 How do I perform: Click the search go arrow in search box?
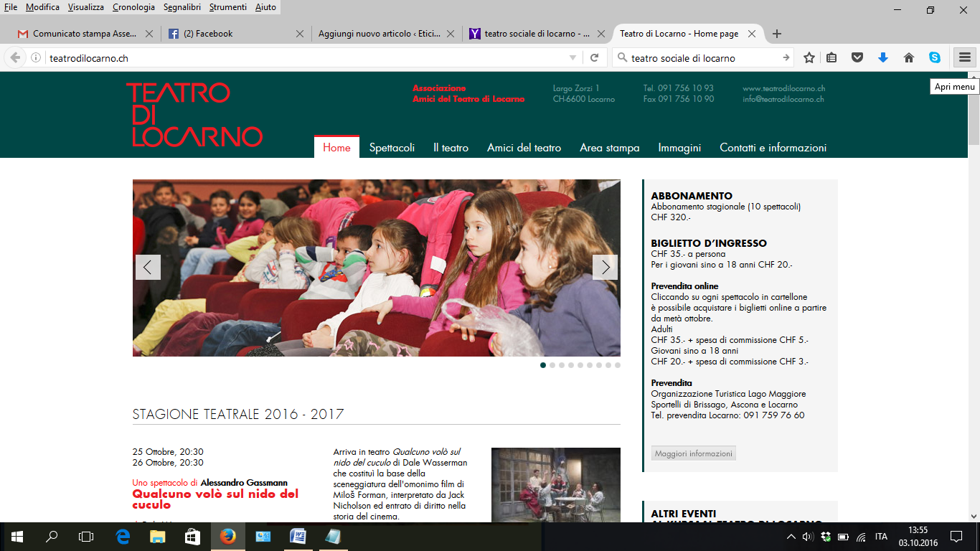click(x=786, y=58)
